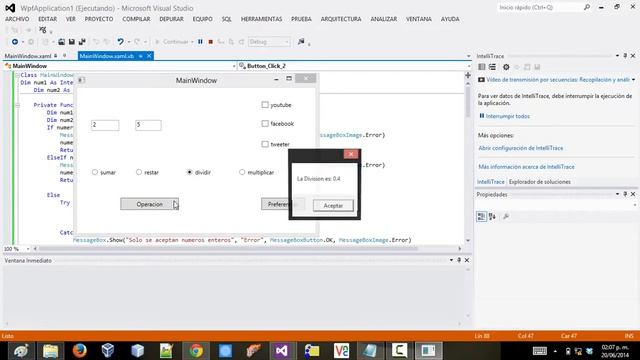
Task: Open IntelliTrace panel options dropdown arrow
Action: click(x=617, y=56)
